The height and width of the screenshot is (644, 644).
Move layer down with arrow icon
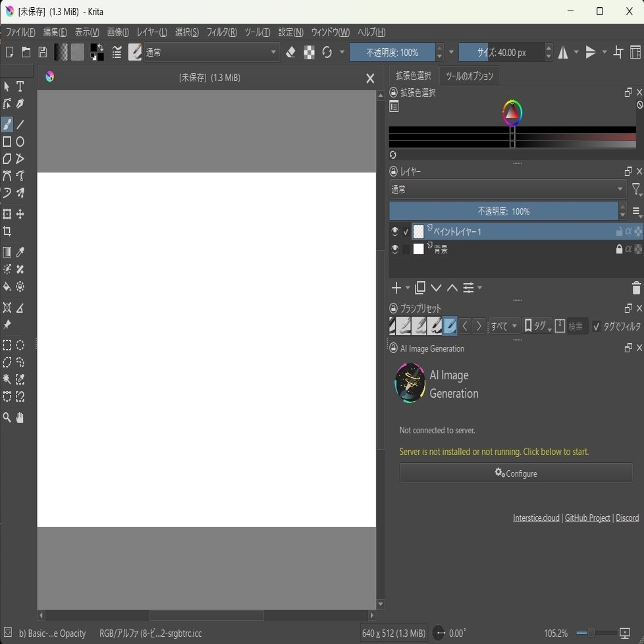point(436,288)
